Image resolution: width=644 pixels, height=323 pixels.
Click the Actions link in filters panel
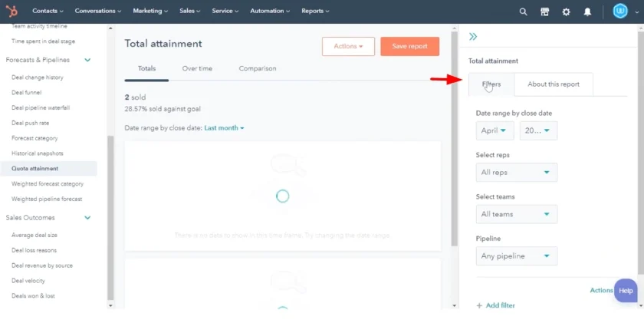601,290
